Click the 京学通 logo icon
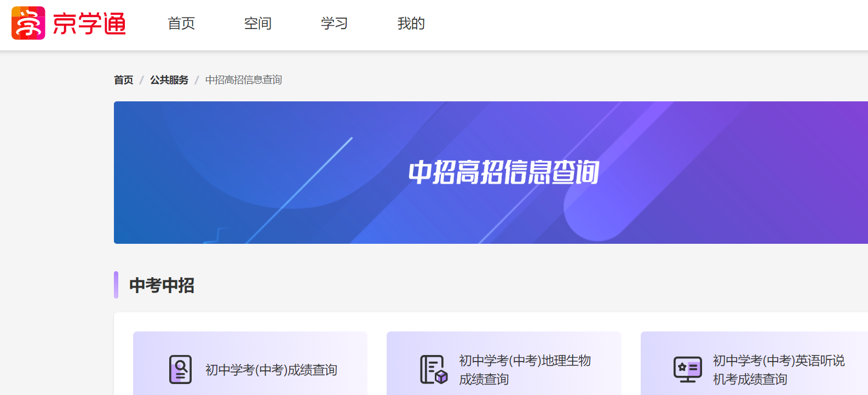 pyautogui.click(x=28, y=23)
